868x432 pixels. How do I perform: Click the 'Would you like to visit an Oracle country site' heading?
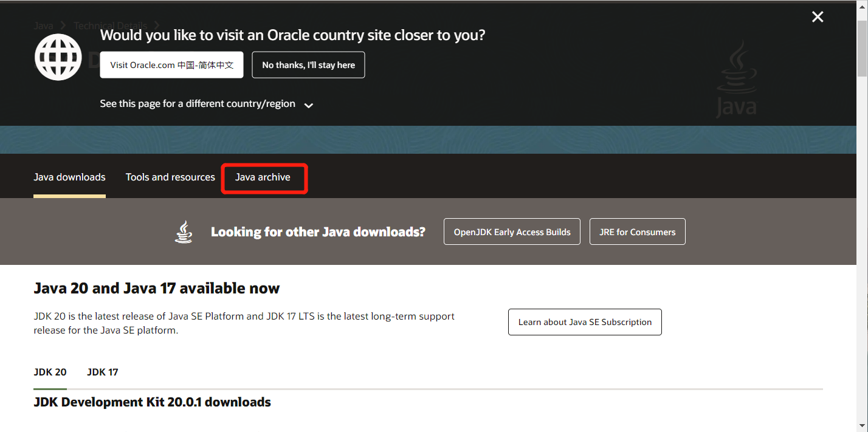292,35
